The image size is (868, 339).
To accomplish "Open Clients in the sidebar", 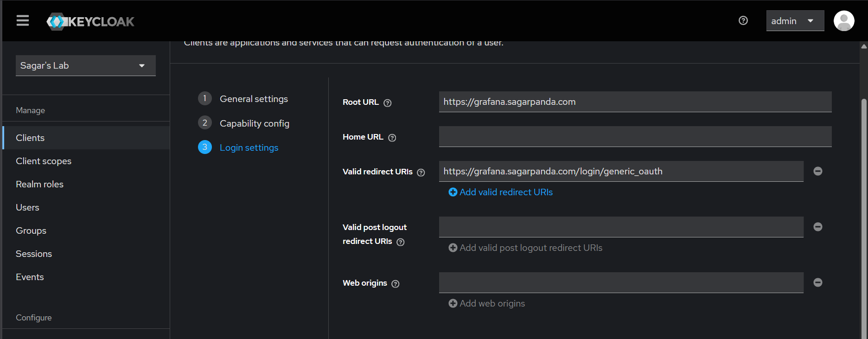I will pyautogui.click(x=86, y=138).
